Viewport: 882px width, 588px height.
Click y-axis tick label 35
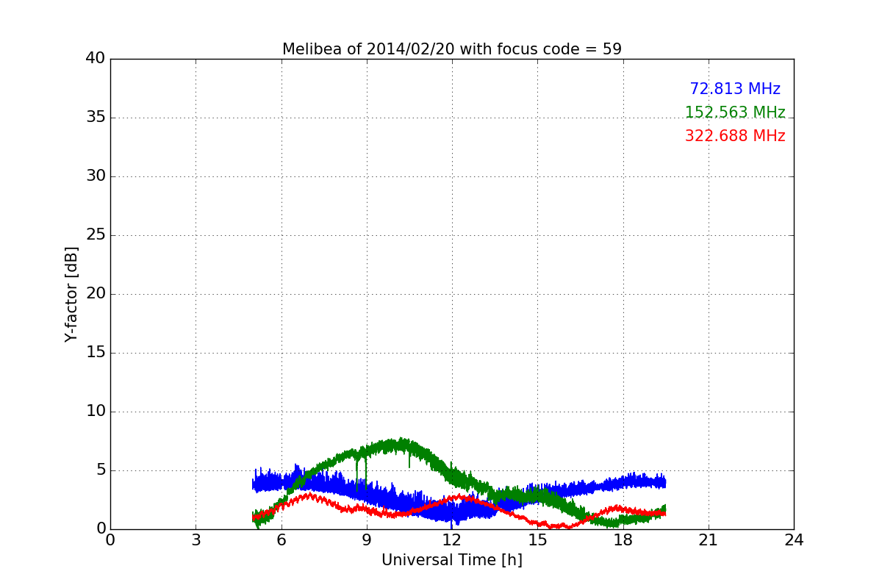[96, 118]
